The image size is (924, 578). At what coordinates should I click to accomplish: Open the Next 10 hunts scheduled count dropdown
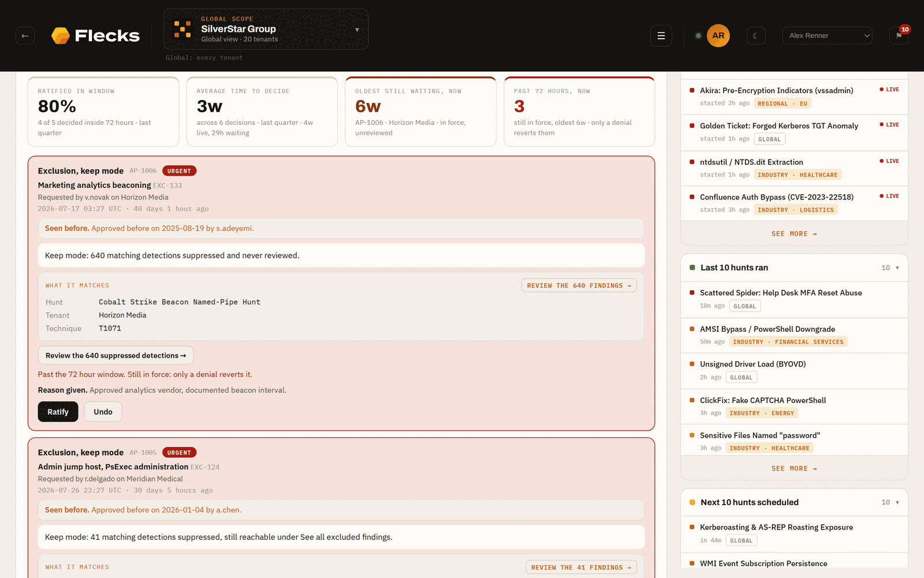click(890, 502)
